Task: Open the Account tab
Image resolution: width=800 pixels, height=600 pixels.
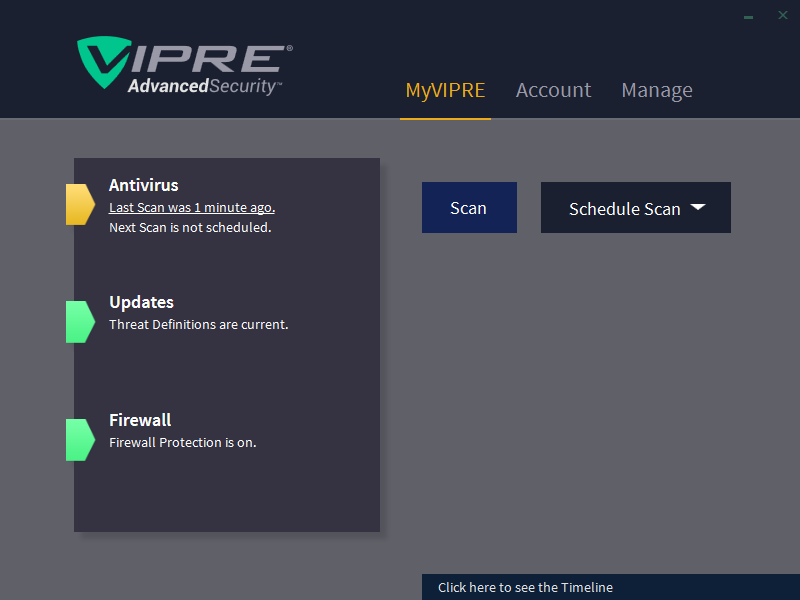Action: click(x=553, y=90)
